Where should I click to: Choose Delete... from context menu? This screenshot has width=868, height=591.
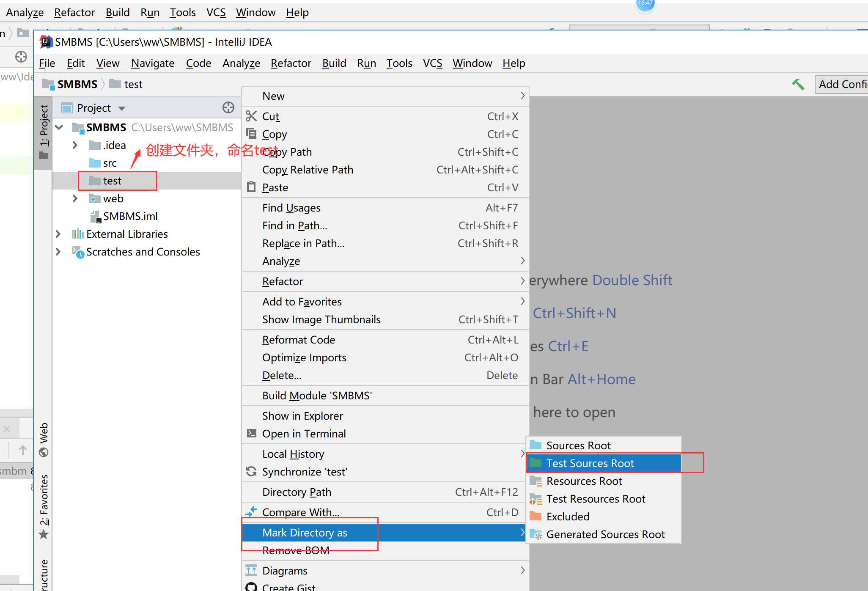click(385, 375)
